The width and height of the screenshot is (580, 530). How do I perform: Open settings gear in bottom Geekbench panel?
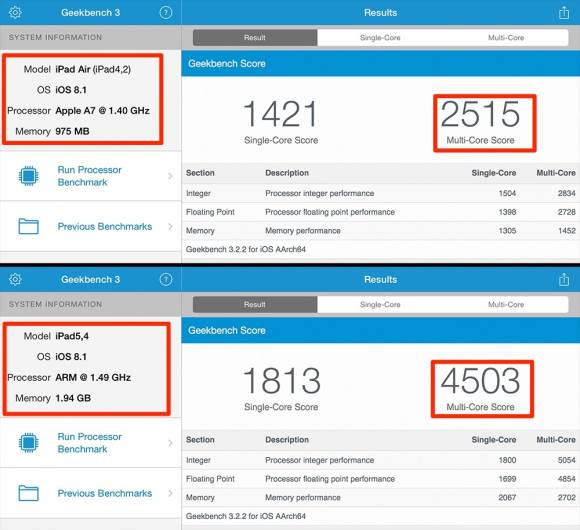click(15, 279)
